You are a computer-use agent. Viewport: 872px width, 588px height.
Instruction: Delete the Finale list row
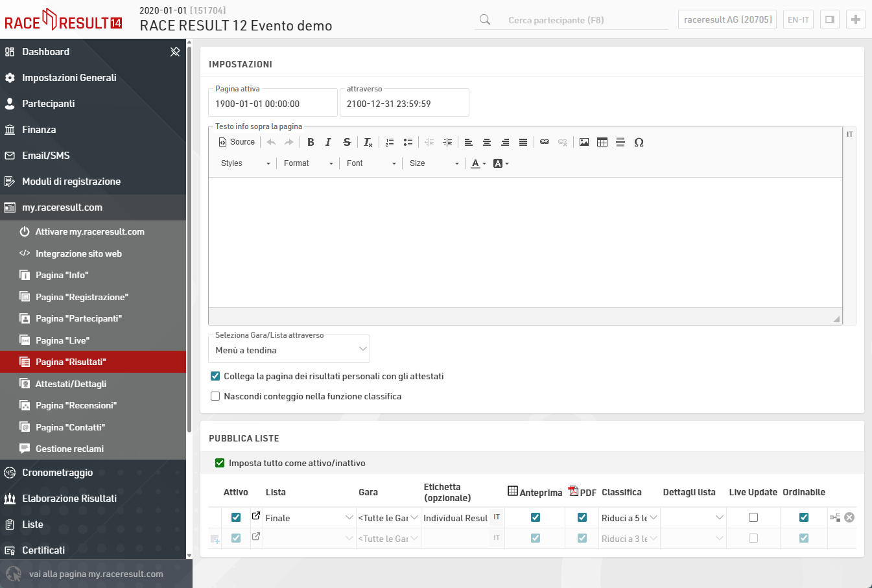(x=849, y=517)
